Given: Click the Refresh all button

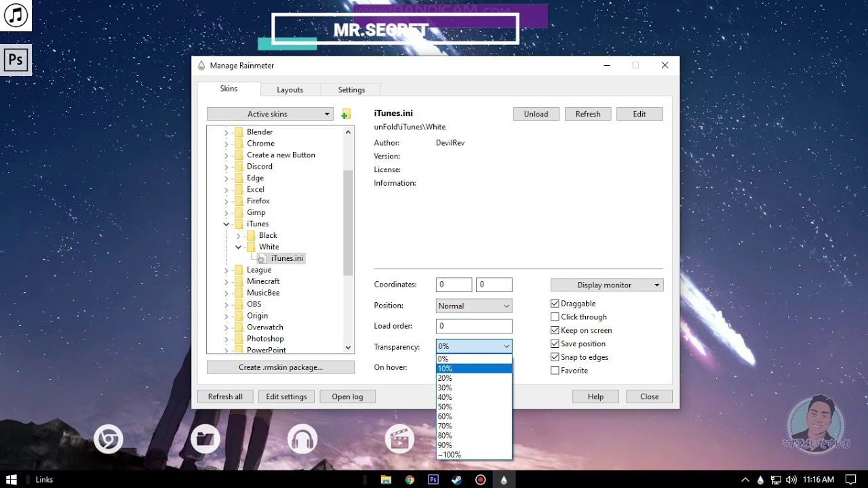Looking at the screenshot, I should click(225, 396).
